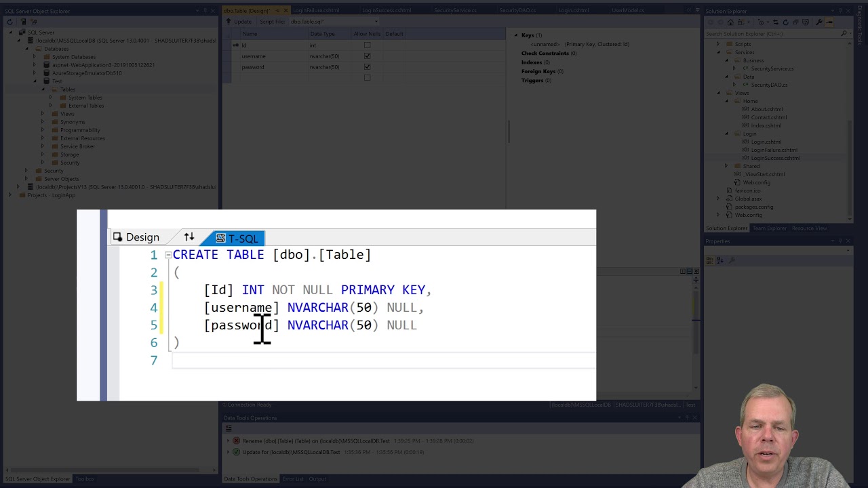This screenshot has width=868, height=488.
Task: Close the dbo.Table [Design] tab
Action: click(285, 11)
